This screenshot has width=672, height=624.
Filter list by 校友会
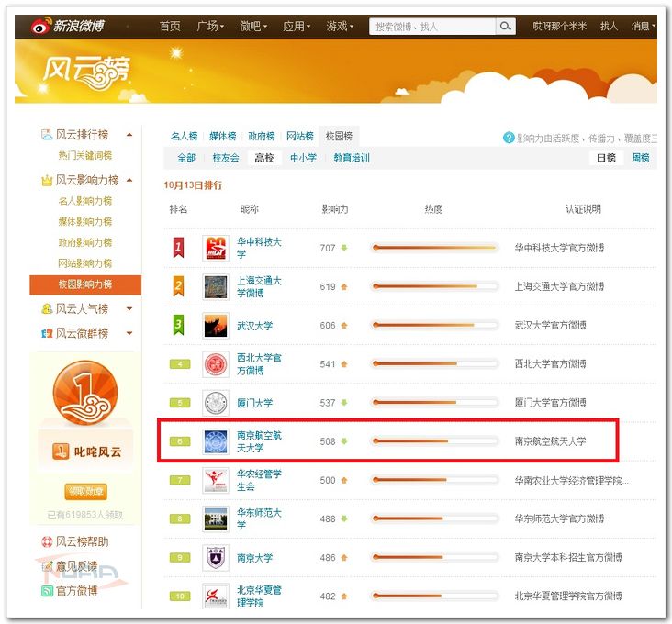tap(226, 158)
